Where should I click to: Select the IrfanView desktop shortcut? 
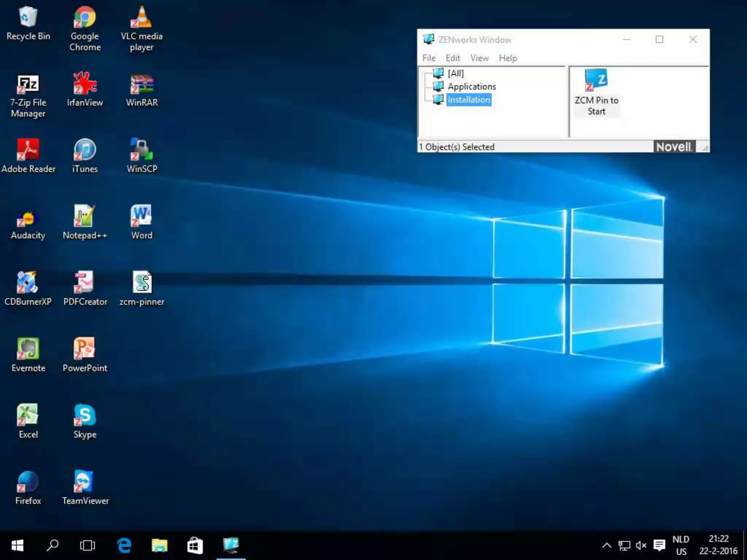point(85,90)
